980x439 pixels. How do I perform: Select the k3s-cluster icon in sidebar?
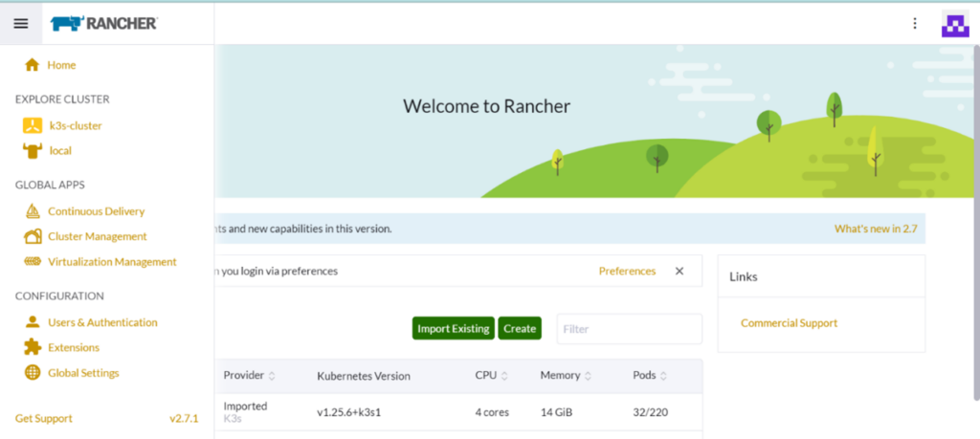pyautogui.click(x=32, y=125)
